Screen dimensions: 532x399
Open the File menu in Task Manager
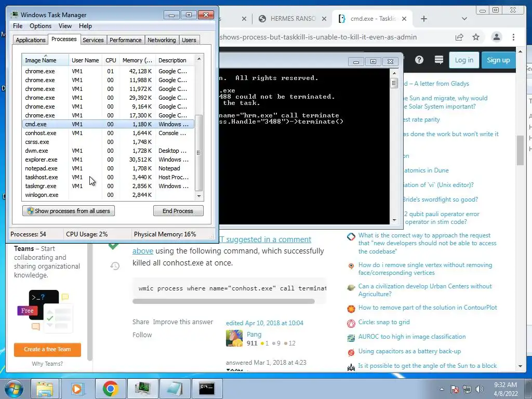coord(18,26)
